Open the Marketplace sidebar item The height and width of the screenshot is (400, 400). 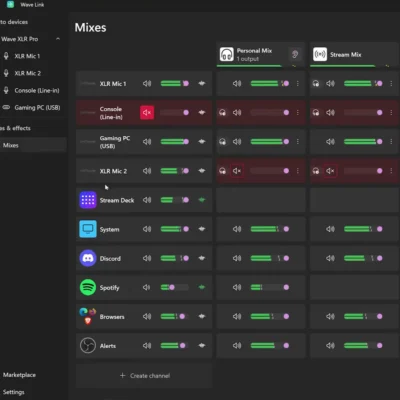(19, 375)
